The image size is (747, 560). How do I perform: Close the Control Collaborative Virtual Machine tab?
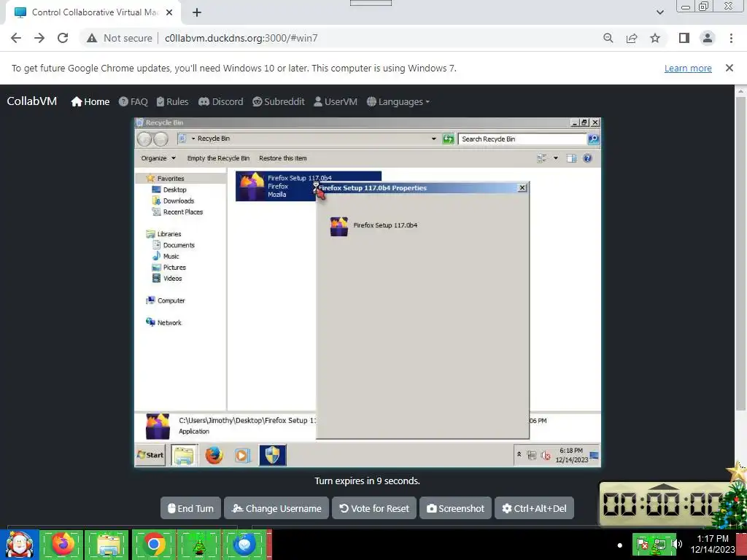coord(169,12)
